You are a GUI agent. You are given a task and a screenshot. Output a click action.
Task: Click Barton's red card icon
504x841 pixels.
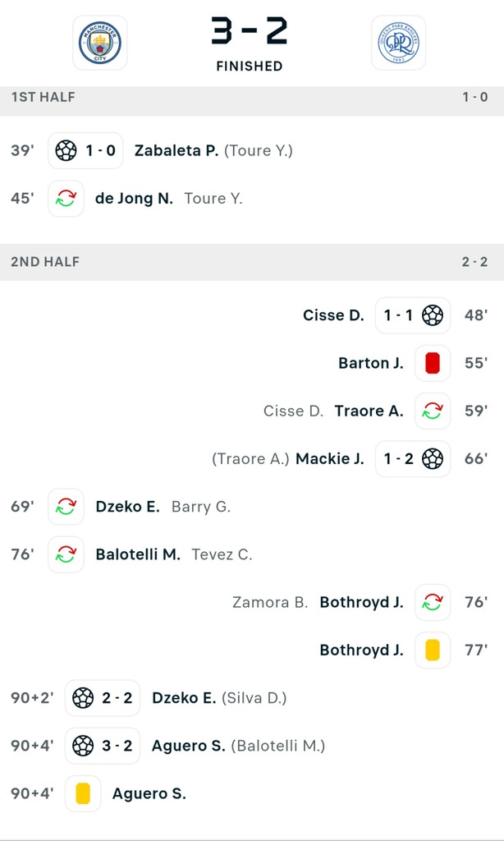pos(433,363)
